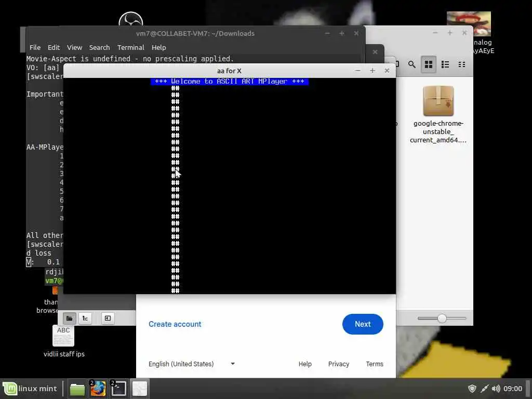Open the Linux Mint start menu

[x=30, y=389]
